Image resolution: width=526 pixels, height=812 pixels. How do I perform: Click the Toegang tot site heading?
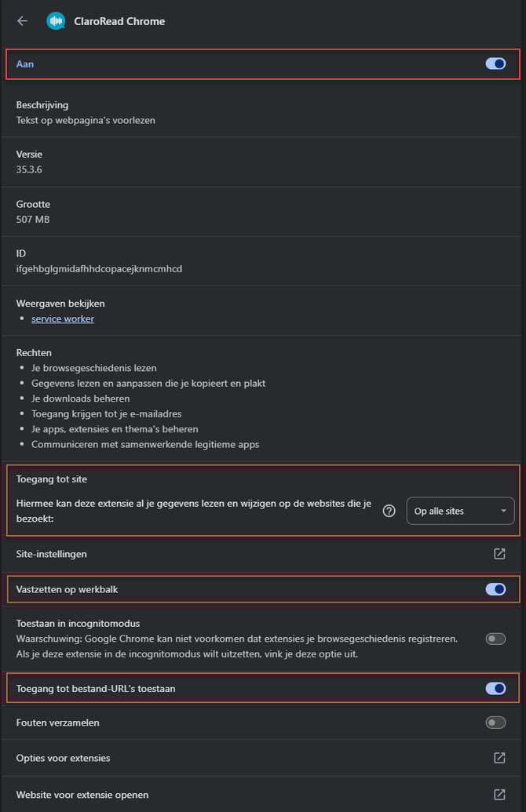[57, 479]
